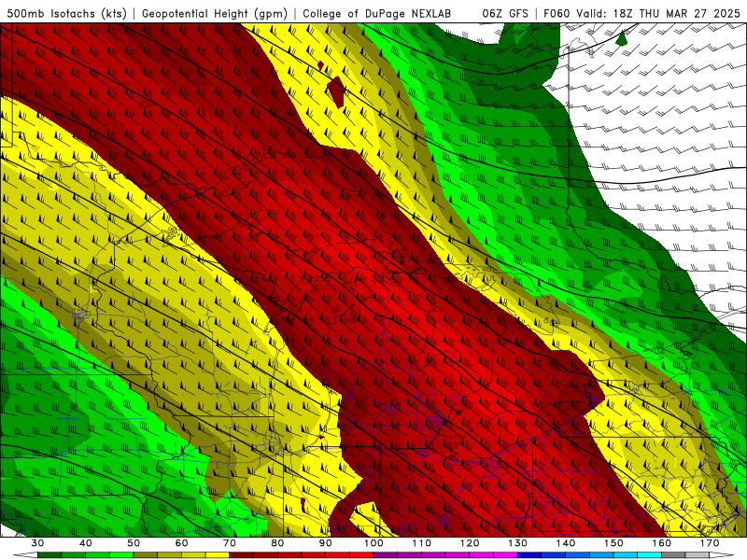Click the 130 label on color scale

pos(518,543)
